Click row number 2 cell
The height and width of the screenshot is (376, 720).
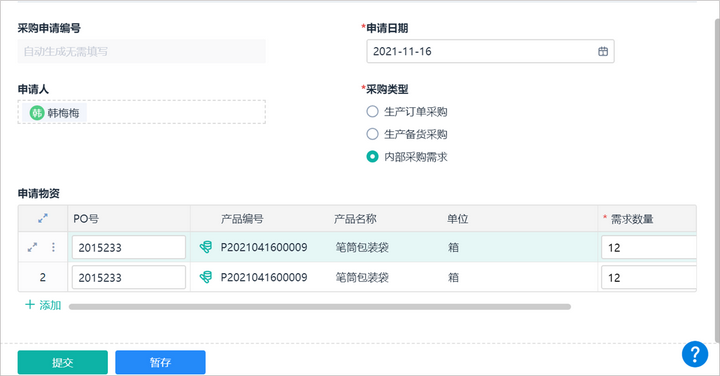tap(43, 277)
